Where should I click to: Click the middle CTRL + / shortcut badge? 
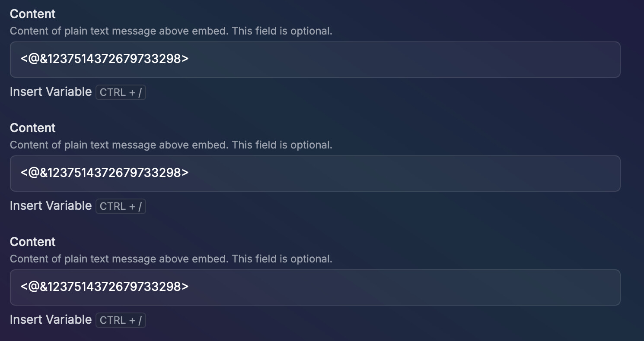click(121, 206)
